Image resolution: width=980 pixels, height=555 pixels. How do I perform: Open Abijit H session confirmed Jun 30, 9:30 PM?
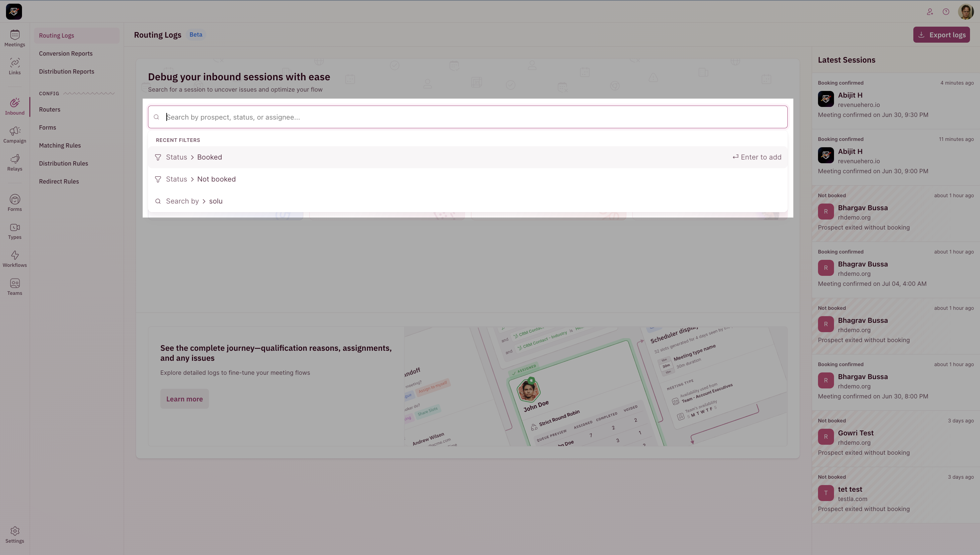tap(896, 101)
